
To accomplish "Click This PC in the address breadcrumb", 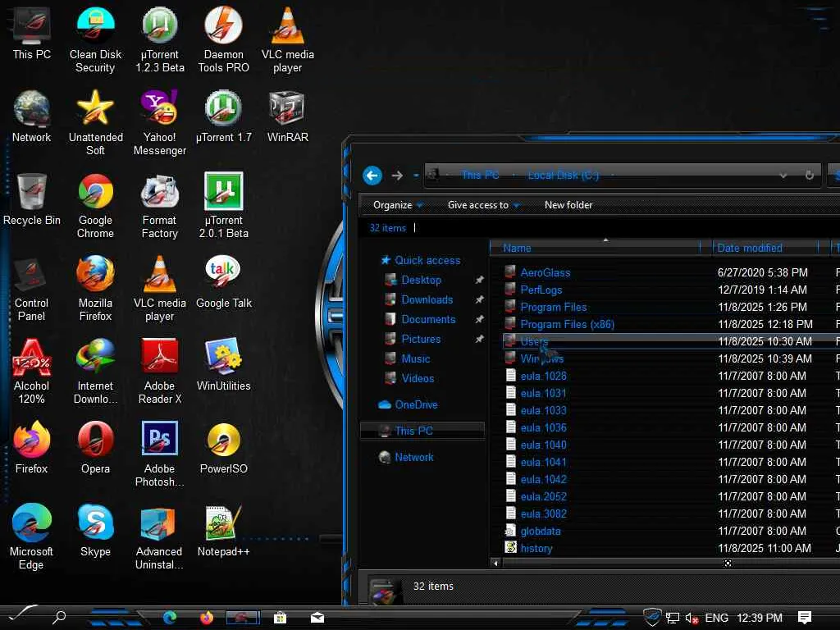I will [x=480, y=176].
